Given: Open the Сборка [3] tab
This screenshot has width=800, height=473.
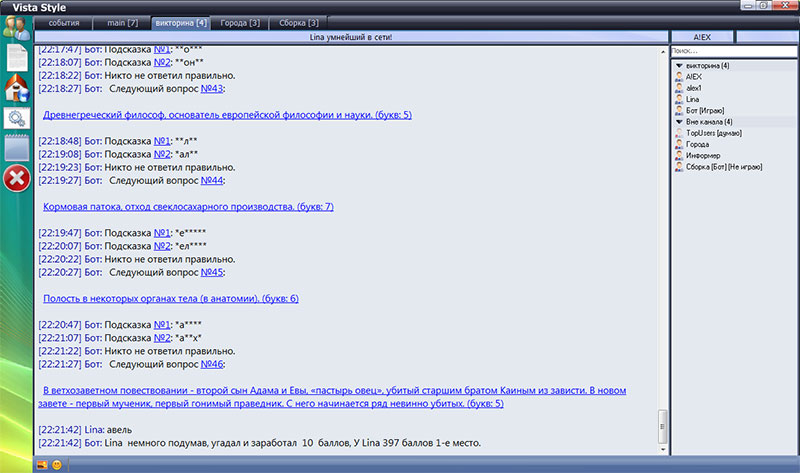Looking at the screenshot, I should pyautogui.click(x=299, y=23).
